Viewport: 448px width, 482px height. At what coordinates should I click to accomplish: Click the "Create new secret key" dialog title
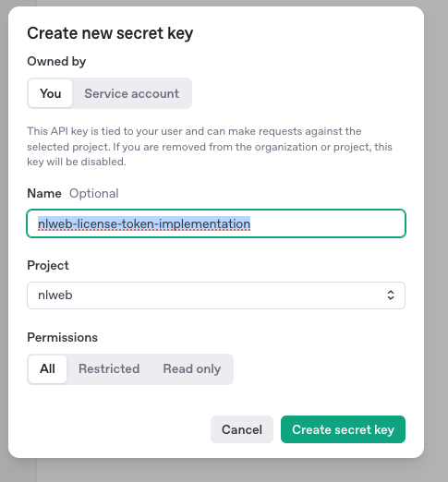coord(110,33)
